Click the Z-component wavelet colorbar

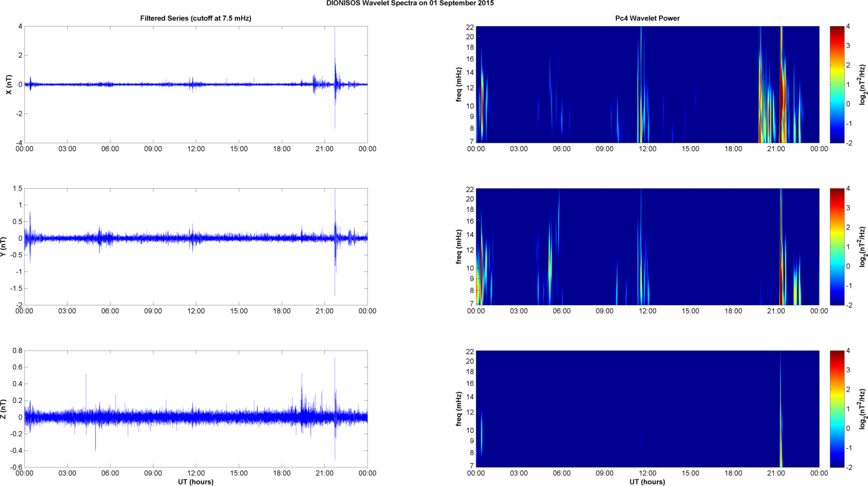point(837,409)
